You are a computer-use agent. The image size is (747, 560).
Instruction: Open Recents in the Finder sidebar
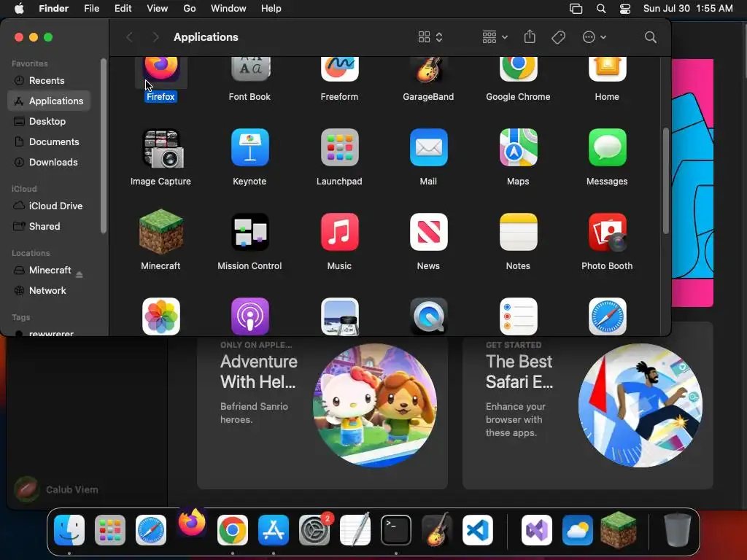pyautogui.click(x=49, y=80)
